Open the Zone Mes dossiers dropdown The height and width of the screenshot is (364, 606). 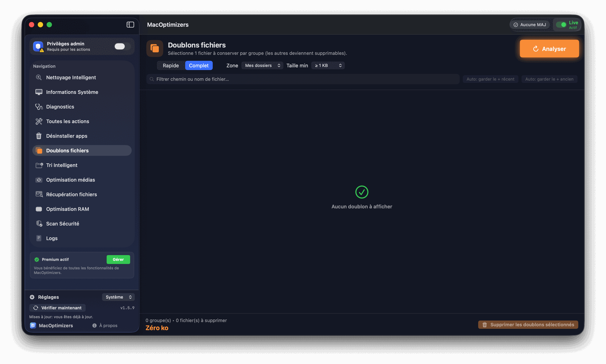tap(262, 65)
